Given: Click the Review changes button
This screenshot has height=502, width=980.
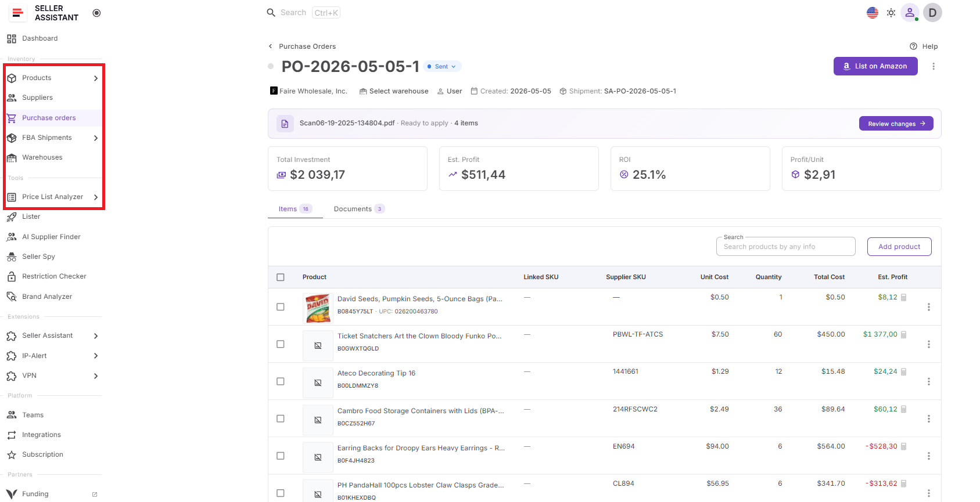Looking at the screenshot, I should pyautogui.click(x=896, y=124).
